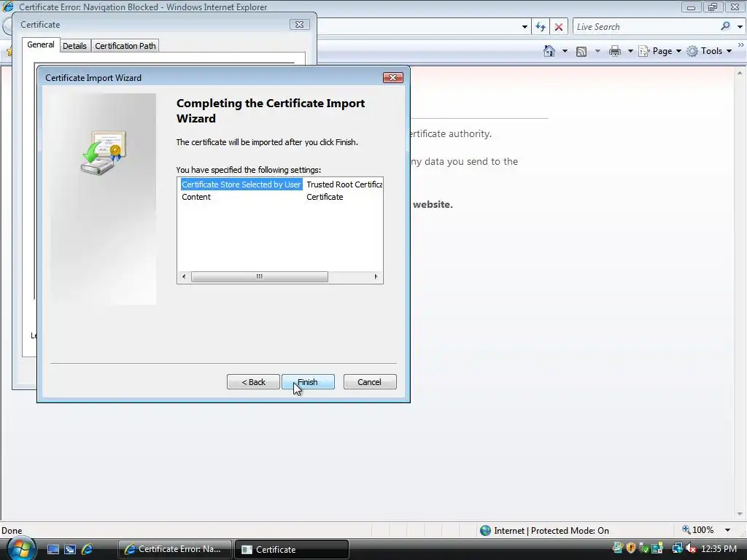Switch to the General tab in Certificate dialog
747x560 pixels.
point(41,44)
